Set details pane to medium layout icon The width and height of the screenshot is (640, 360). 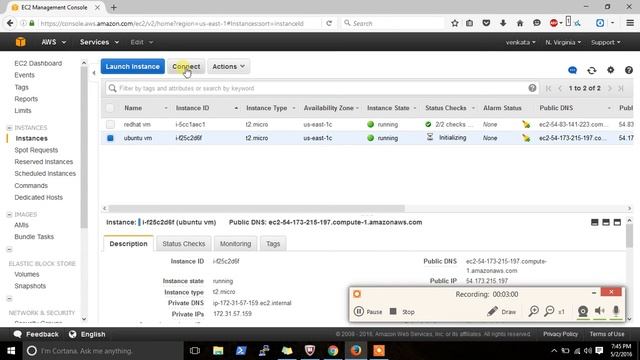[606, 222]
